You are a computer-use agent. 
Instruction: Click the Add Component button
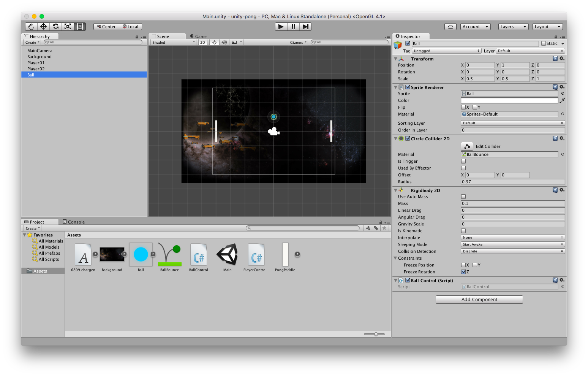[479, 300]
